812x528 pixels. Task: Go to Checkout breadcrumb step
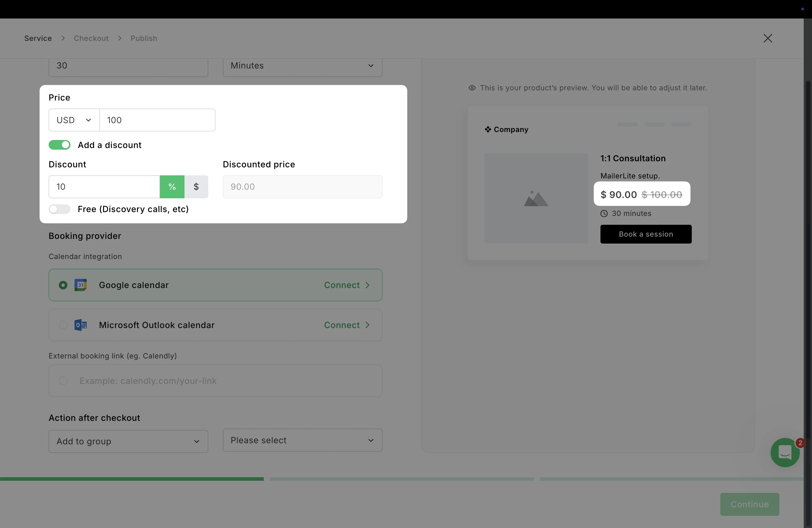click(x=91, y=38)
